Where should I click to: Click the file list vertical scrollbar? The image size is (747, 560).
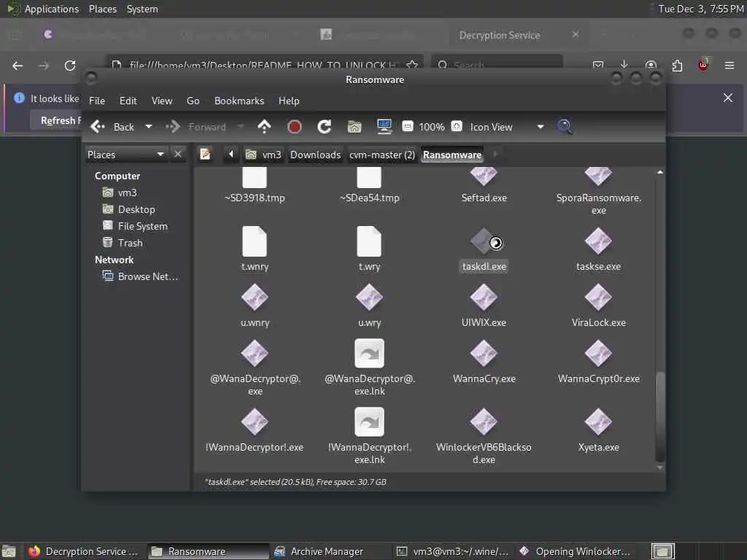pos(659,416)
